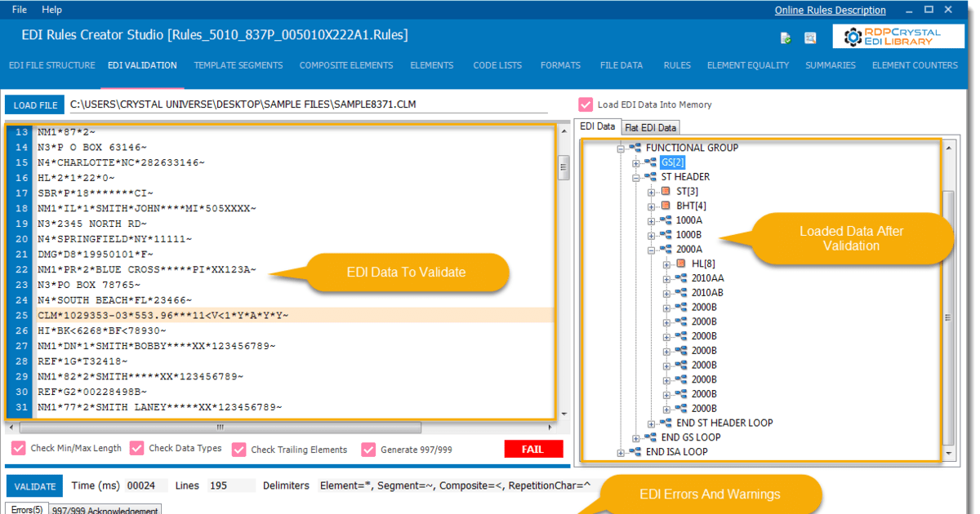Open the Online Rules Description link
Screen dimensions: 980x514
click(830, 10)
